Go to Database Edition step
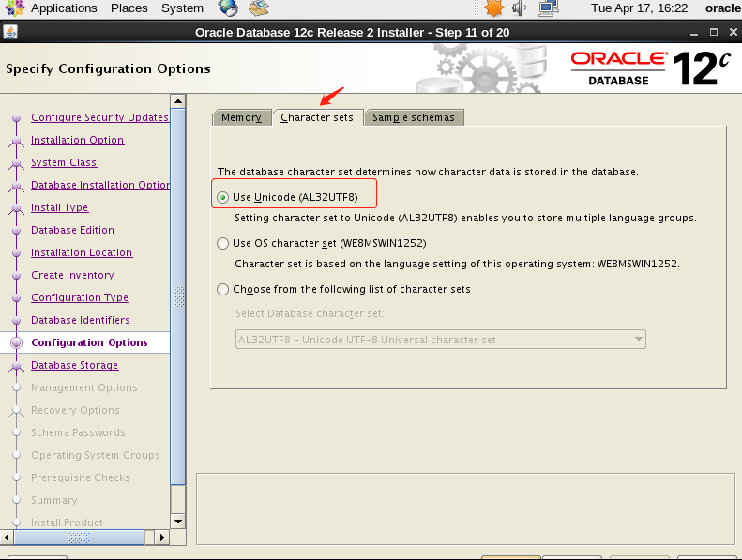This screenshot has width=742, height=560. coord(73,230)
